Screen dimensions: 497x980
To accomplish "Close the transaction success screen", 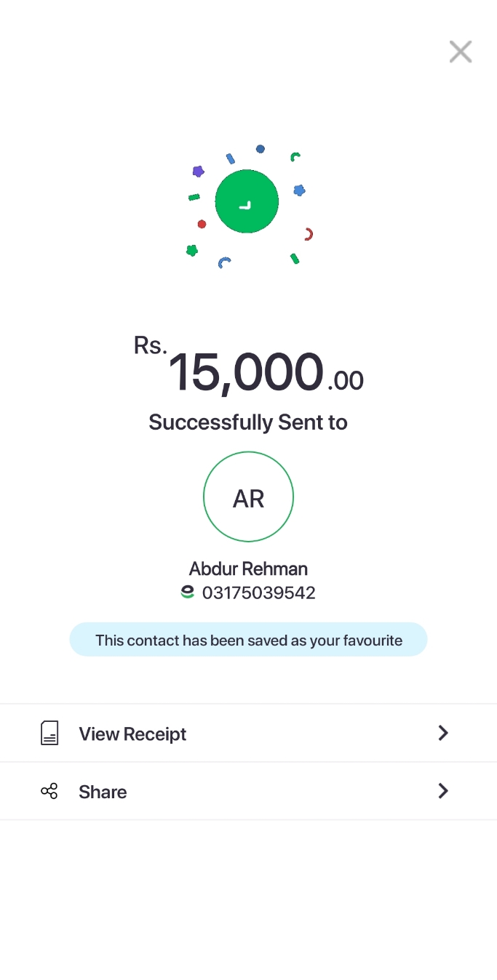I will coord(461,52).
